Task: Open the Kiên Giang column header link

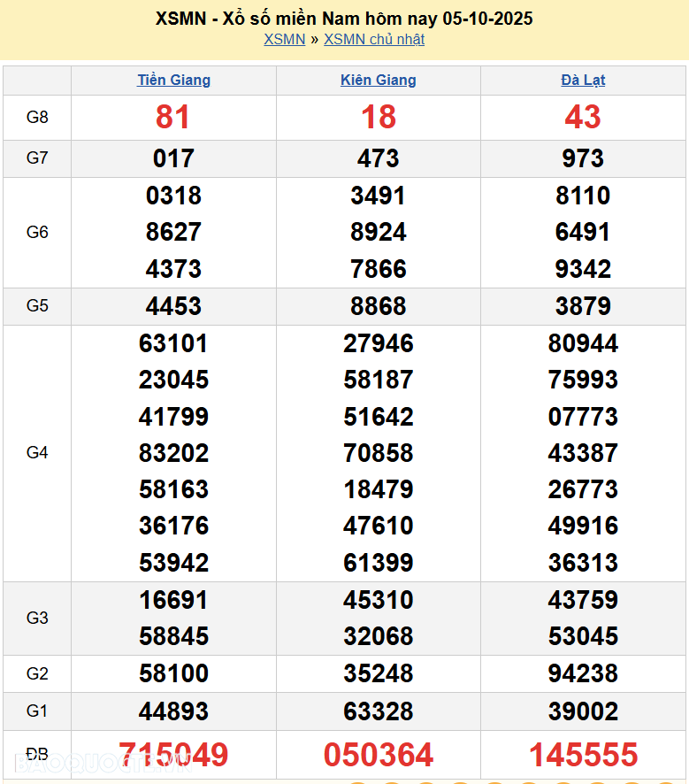Action: pos(378,81)
